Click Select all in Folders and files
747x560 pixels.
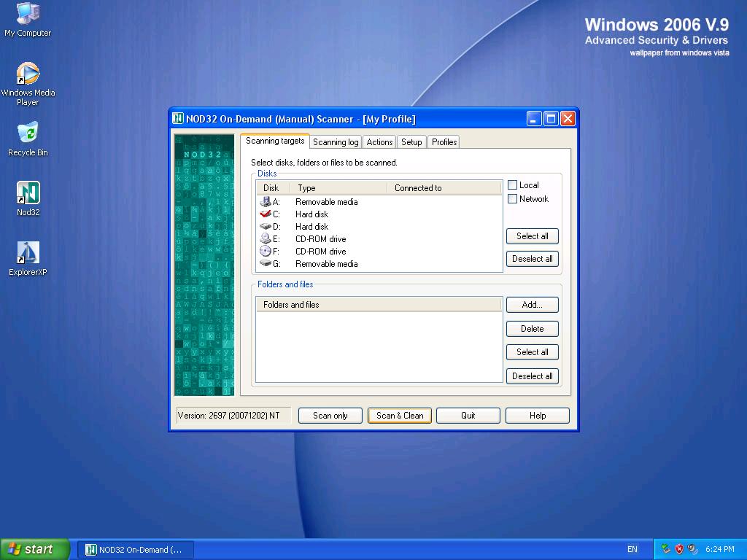pos(532,352)
